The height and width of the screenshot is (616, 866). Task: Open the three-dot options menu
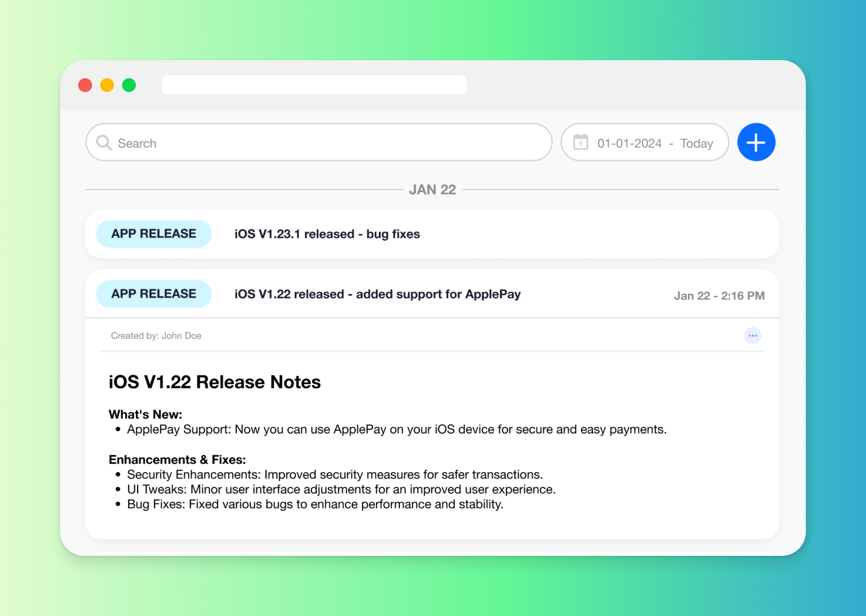[x=752, y=336]
